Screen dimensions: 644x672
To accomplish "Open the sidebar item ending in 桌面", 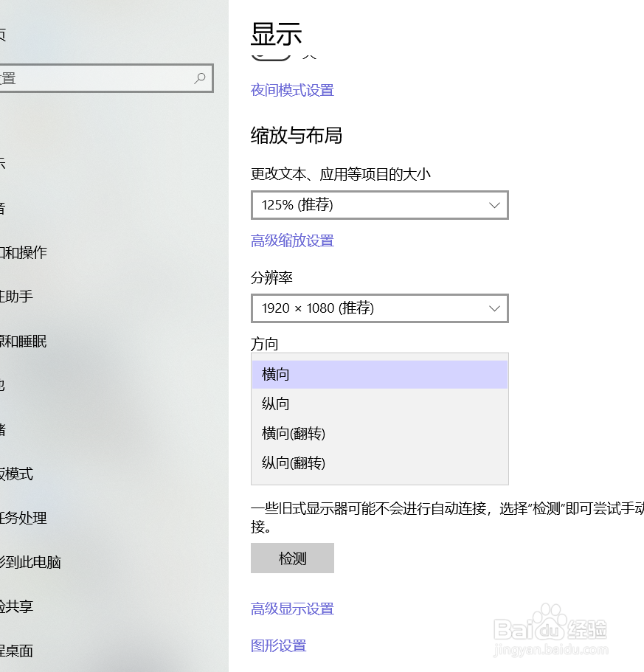I will coord(16,651).
